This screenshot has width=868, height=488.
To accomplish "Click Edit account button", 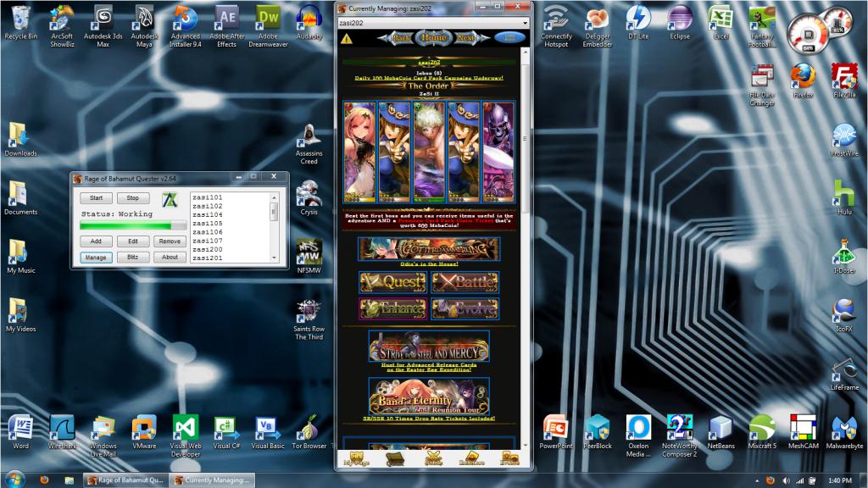I will click(x=133, y=241).
